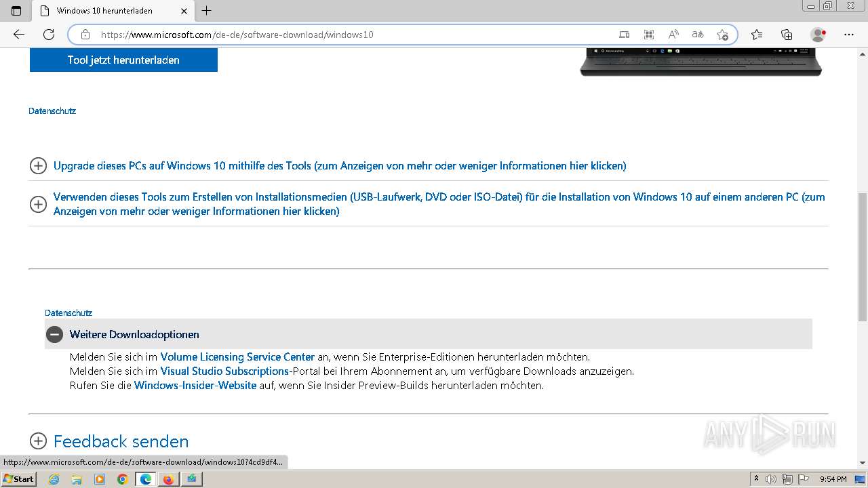Go back with the browser back arrow
Screen dimensions: 868x488
(x=19, y=35)
